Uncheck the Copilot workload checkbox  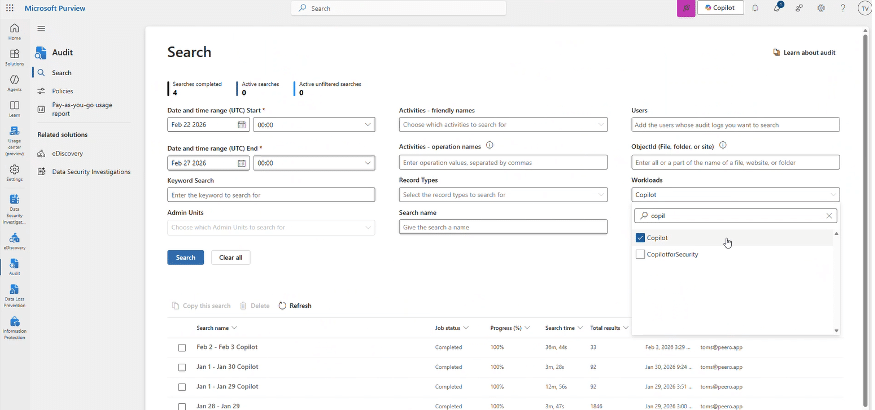click(641, 238)
